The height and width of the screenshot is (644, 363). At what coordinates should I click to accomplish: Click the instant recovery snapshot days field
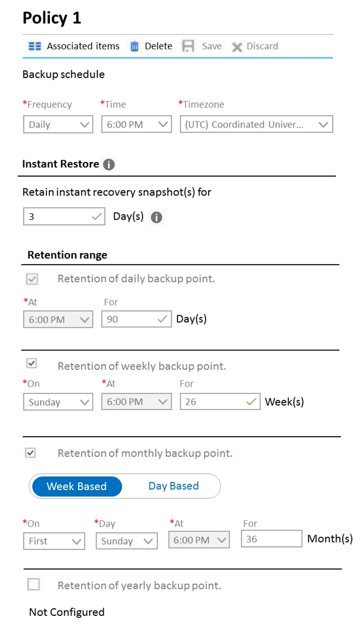click(64, 217)
